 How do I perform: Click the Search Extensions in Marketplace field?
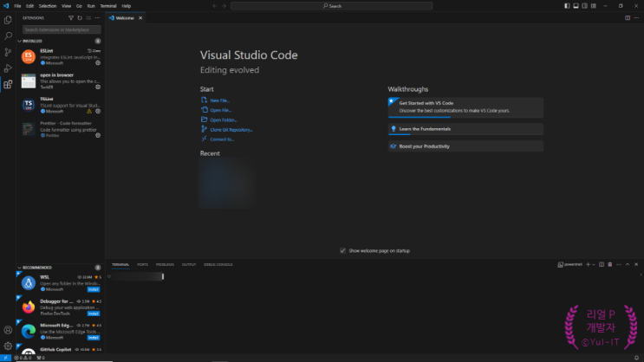point(62,29)
